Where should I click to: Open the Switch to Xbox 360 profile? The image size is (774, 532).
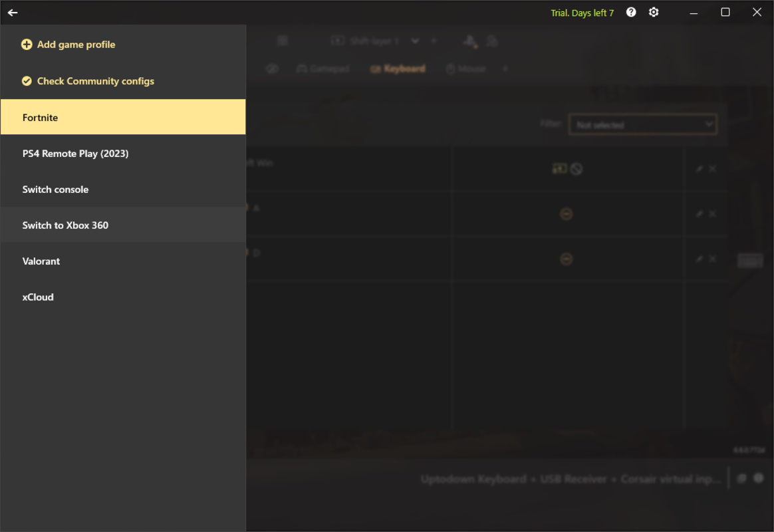(x=123, y=225)
